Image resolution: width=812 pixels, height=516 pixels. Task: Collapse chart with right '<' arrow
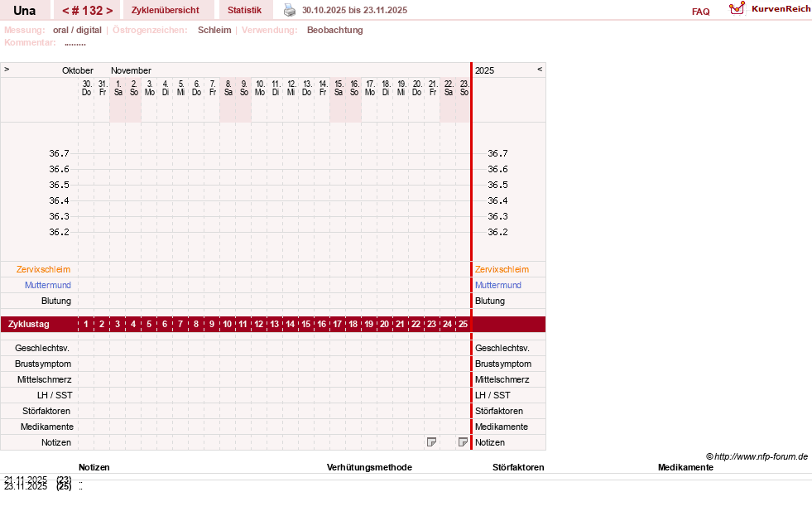pyautogui.click(x=540, y=69)
